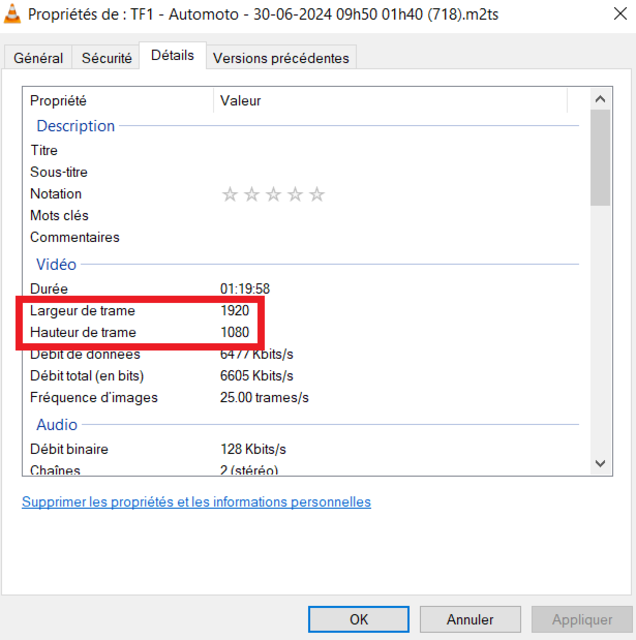
Task: Click the Appliquer button
Action: click(x=582, y=619)
